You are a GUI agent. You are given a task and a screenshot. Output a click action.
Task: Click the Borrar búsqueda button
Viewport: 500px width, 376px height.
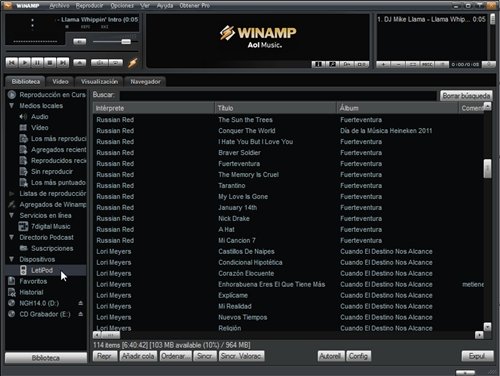pyautogui.click(x=466, y=96)
